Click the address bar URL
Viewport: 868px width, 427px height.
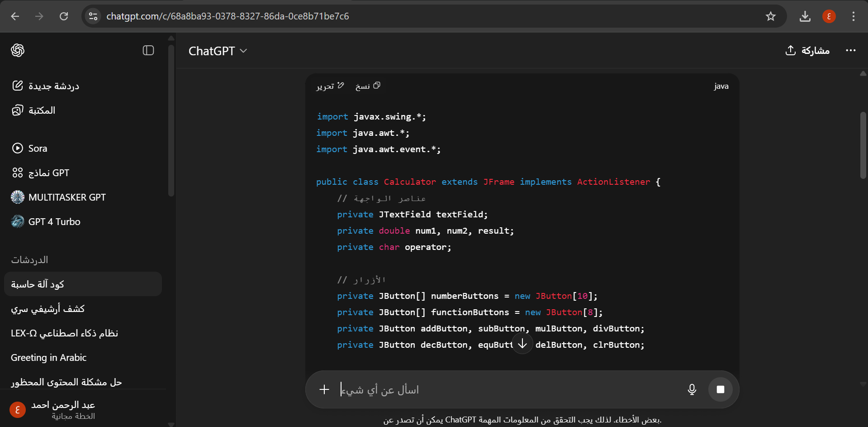(228, 16)
